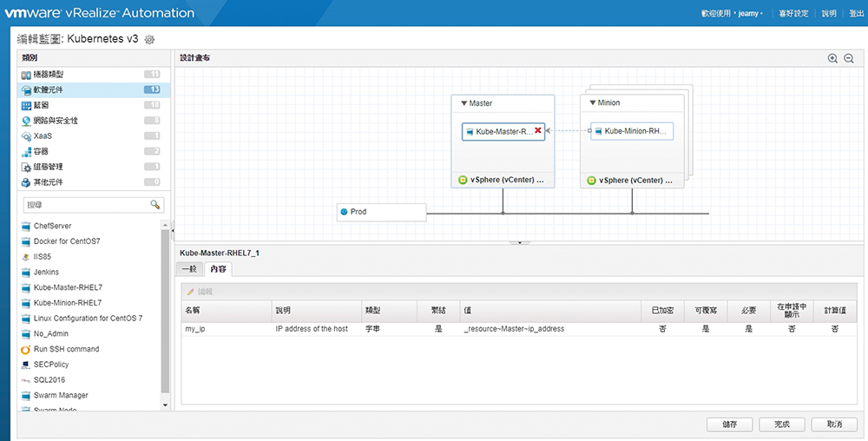Click the 已加密 column header

pyautogui.click(x=662, y=311)
